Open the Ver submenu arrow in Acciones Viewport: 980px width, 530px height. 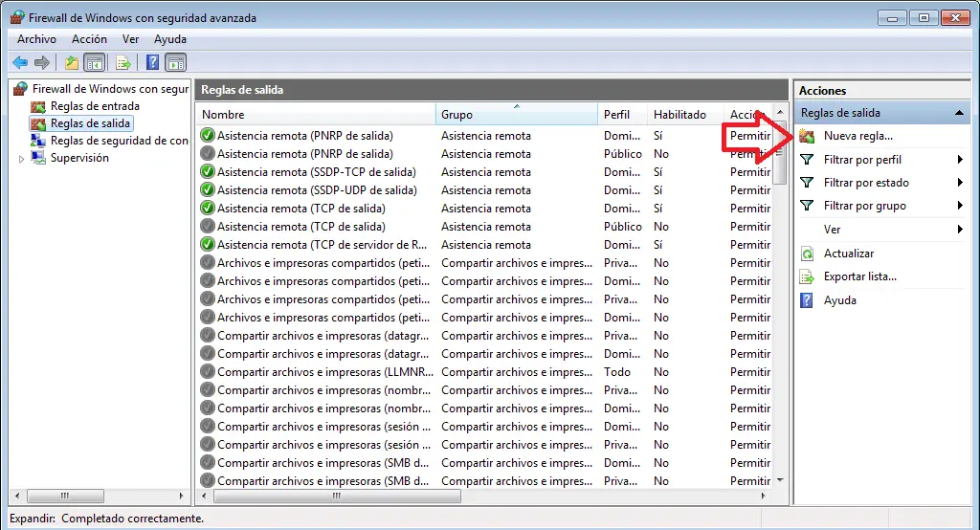pyautogui.click(x=960, y=230)
